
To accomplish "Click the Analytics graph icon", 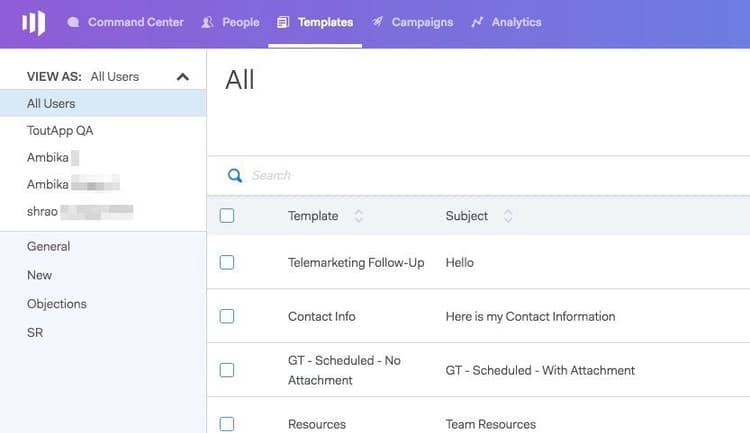I will pos(477,22).
